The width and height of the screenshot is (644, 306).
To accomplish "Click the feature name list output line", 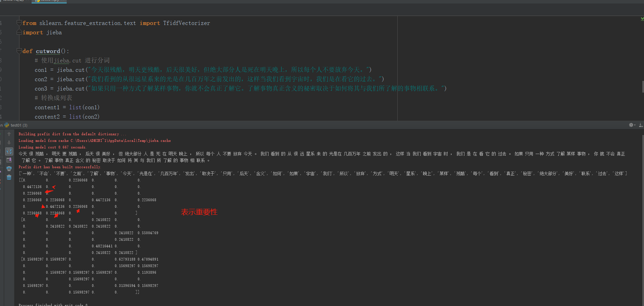I will click(323, 173).
